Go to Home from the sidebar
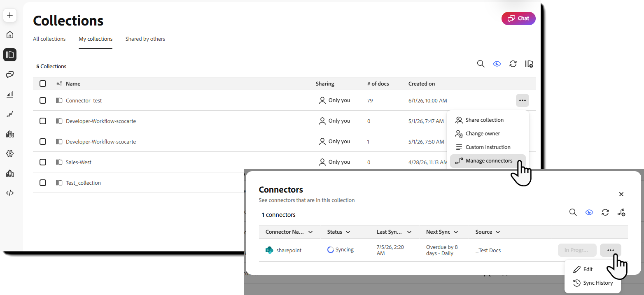Viewport: 644px width, 295px height. coord(10,35)
